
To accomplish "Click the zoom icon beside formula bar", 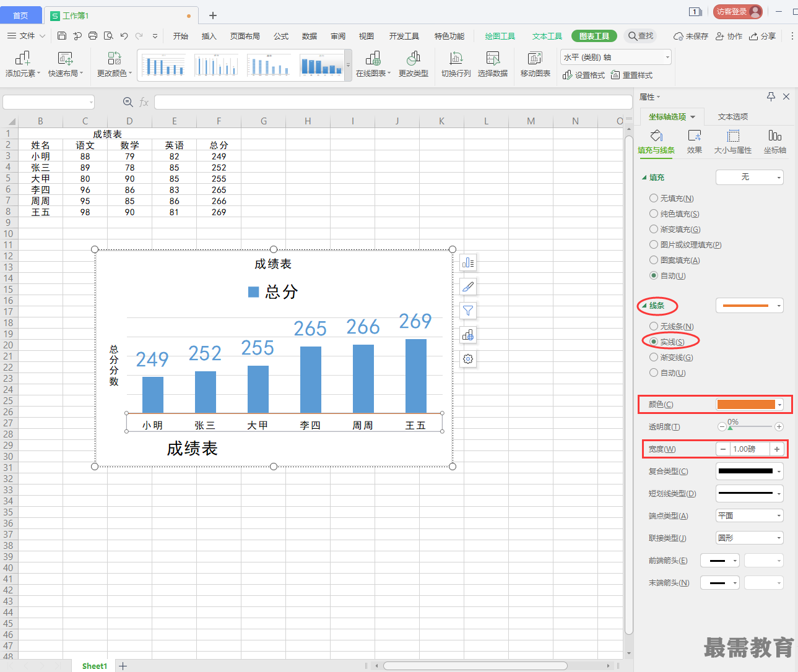I will 128,102.
